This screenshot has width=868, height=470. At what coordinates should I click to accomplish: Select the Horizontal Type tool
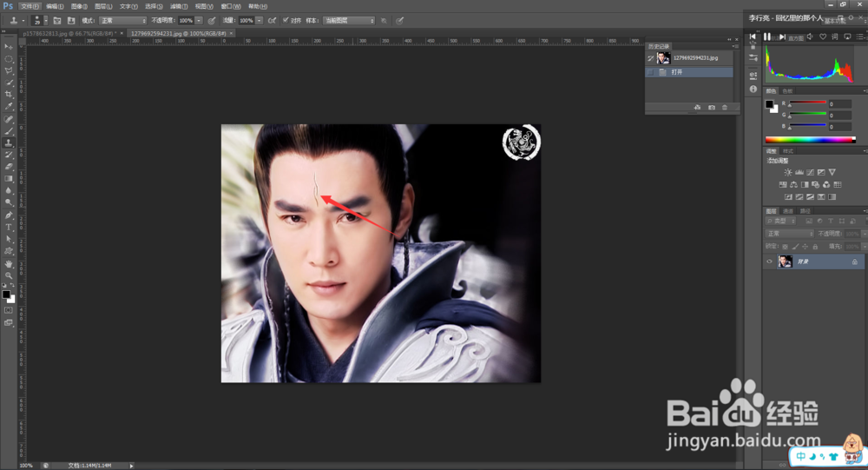pos(9,228)
